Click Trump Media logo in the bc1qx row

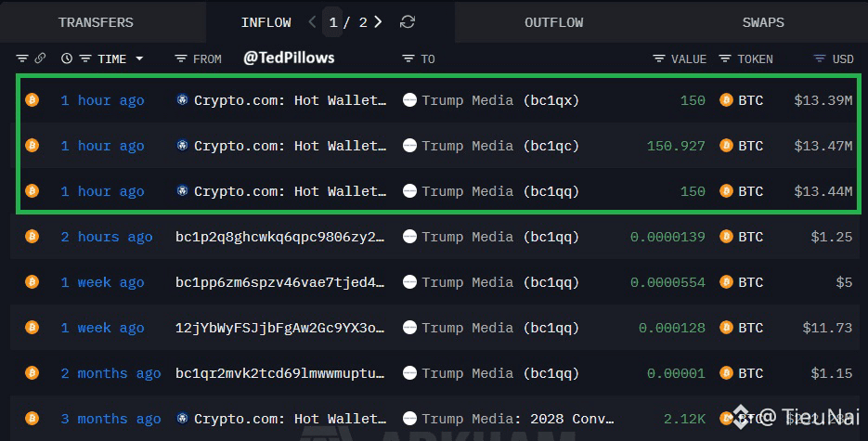[409, 100]
